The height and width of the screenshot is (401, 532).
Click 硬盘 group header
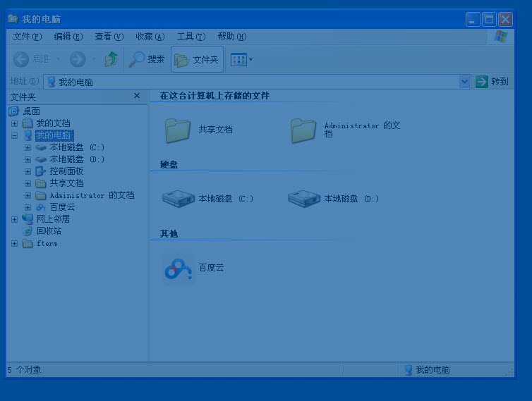(169, 165)
